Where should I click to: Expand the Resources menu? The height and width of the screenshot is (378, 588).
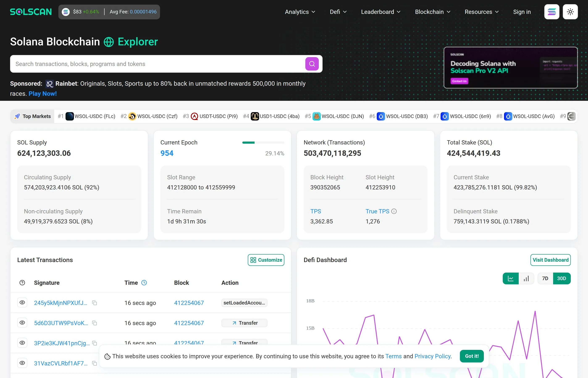[x=482, y=12]
